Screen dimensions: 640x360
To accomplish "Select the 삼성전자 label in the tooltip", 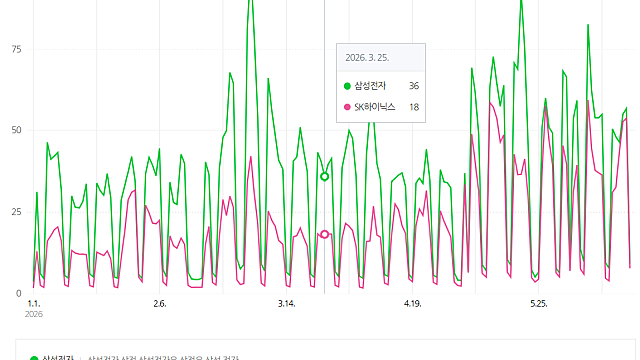I will [x=370, y=86].
